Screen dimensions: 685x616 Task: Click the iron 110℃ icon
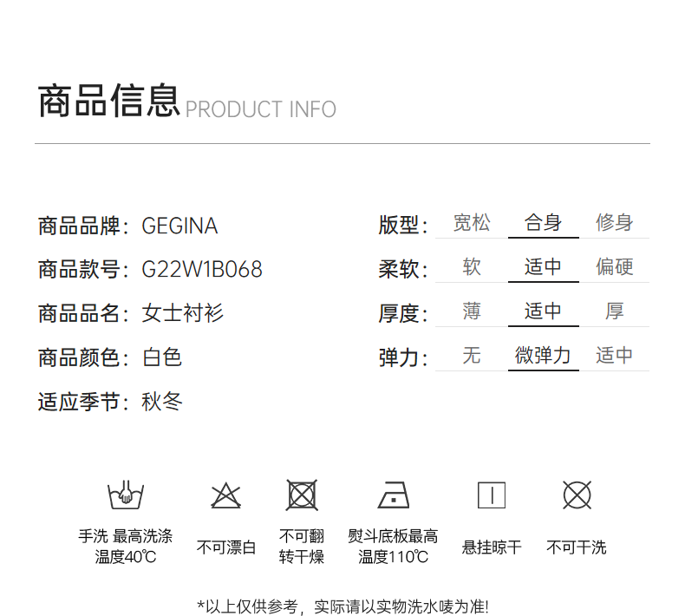[x=394, y=495]
